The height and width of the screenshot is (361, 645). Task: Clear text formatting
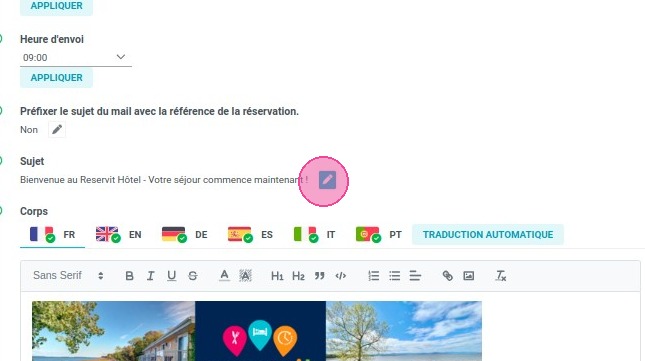pyautogui.click(x=501, y=275)
